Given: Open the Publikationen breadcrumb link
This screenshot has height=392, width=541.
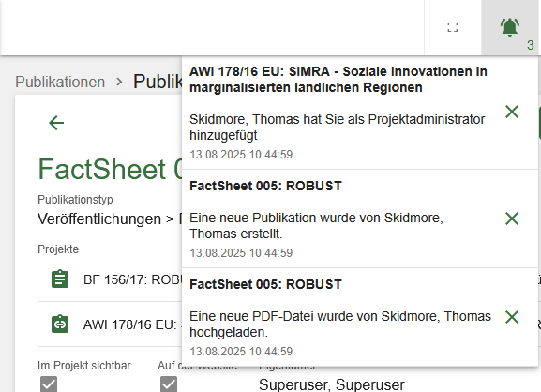Looking at the screenshot, I should point(60,83).
